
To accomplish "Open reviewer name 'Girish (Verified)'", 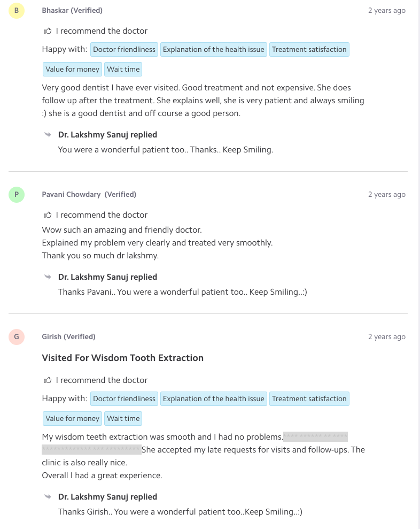I will (x=68, y=337).
